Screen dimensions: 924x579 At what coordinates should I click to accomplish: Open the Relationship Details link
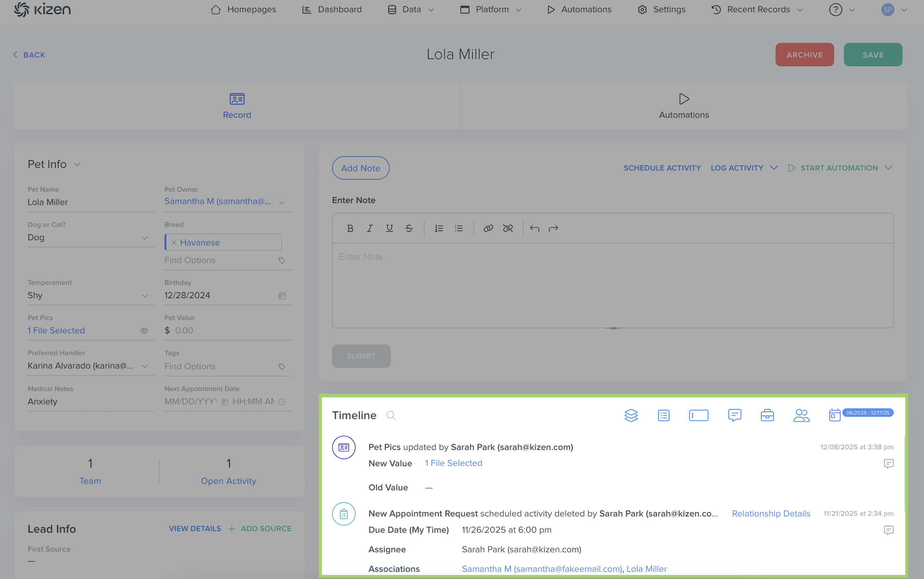tap(771, 514)
